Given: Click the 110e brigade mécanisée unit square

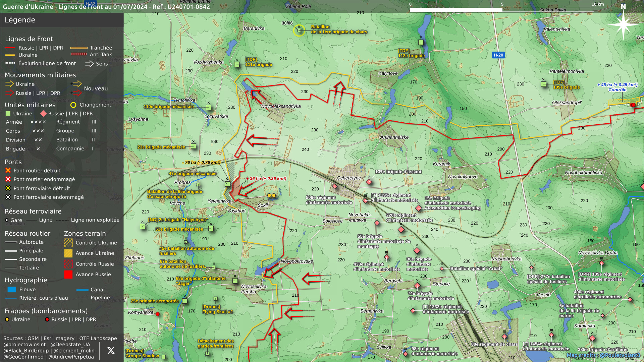Looking at the screenshot, I should 209,108.
